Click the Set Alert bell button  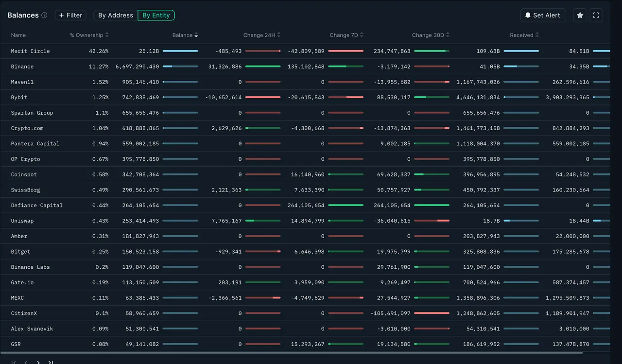[543, 16]
